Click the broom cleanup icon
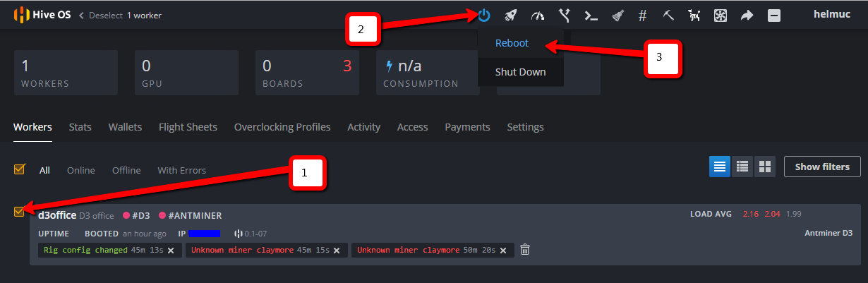The height and width of the screenshot is (283, 868). pos(616,15)
